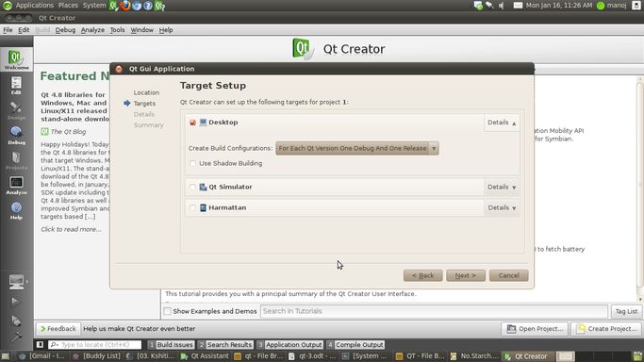Switch to Buddy List window in taskbar

click(96, 356)
